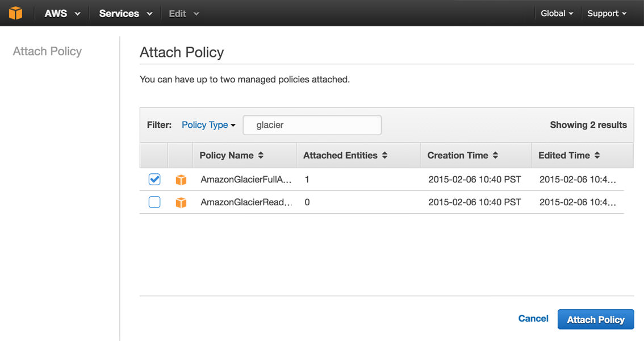Click the Attach Policy button
The width and height of the screenshot is (644, 341).
tap(596, 319)
